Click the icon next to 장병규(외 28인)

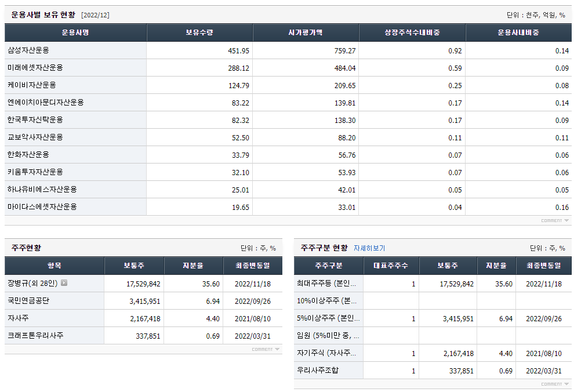[64, 283]
